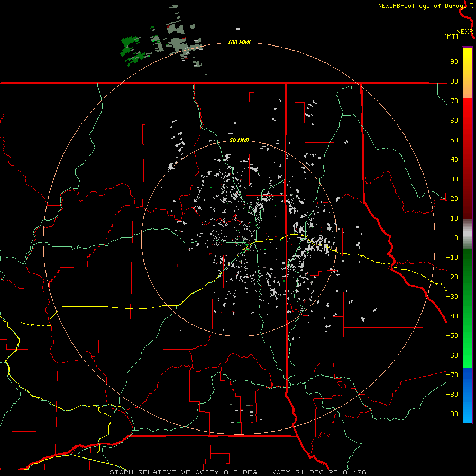Screen dimensions: 476x476
Task: Click the positive 90 value on velocity scale
Action: coord(454,62)
